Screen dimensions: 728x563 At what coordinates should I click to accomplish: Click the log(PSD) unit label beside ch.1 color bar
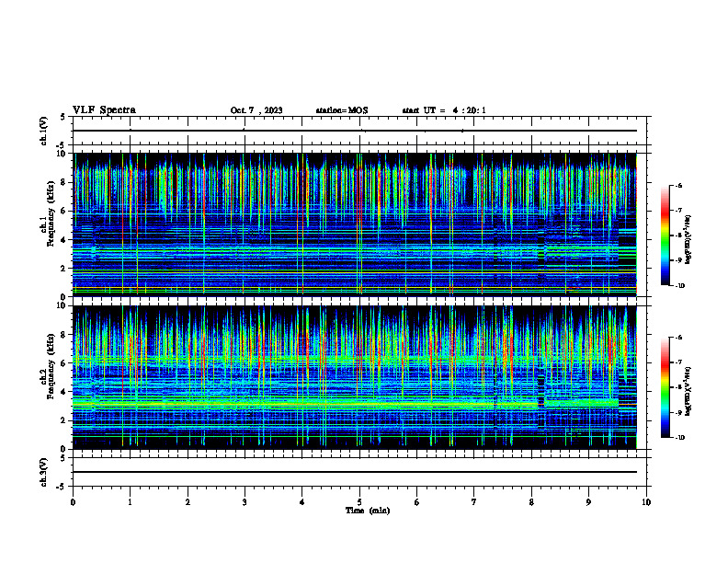[688, 239]
